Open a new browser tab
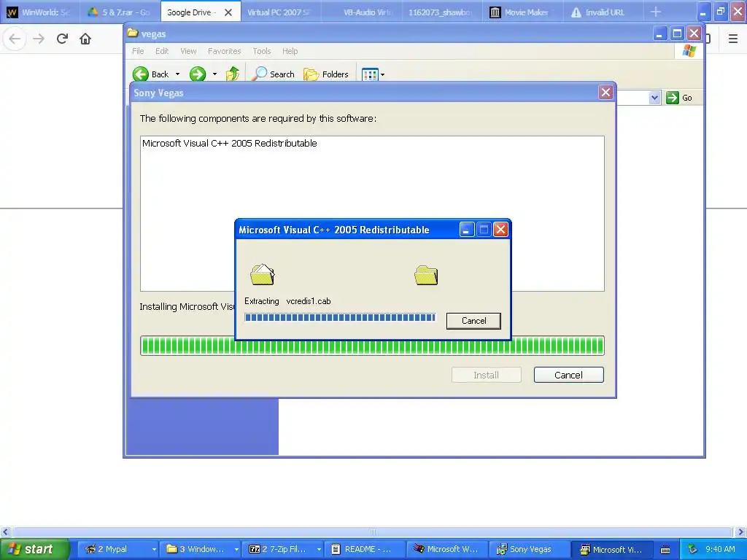Image resolution: width=747 pixels, height=560 pixels. [x=656, y=12]
